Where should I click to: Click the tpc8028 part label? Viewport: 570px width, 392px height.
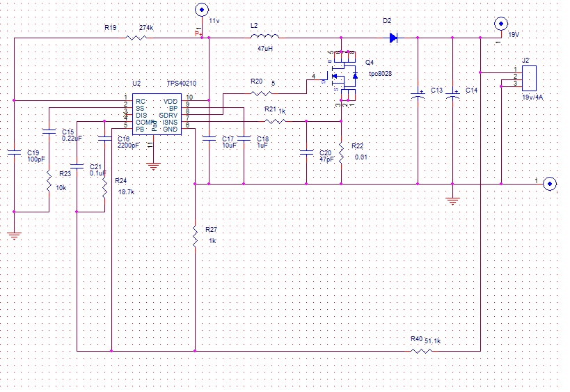tap(380, 73)
